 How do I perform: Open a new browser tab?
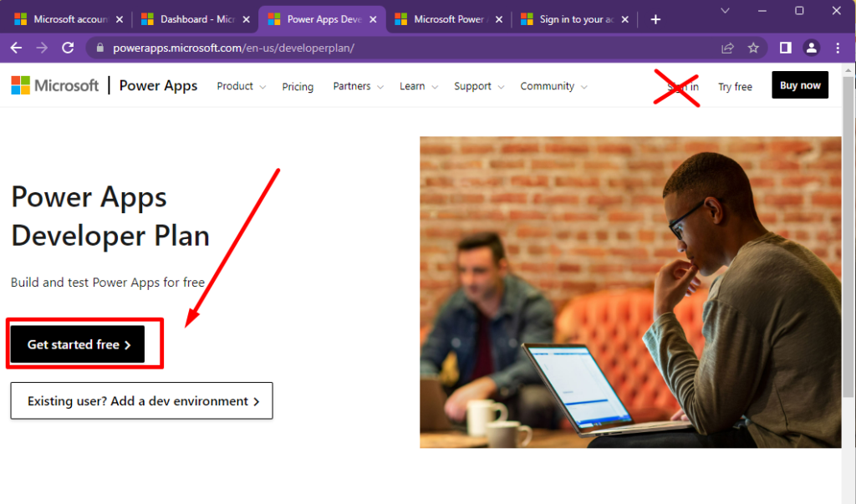655,20
